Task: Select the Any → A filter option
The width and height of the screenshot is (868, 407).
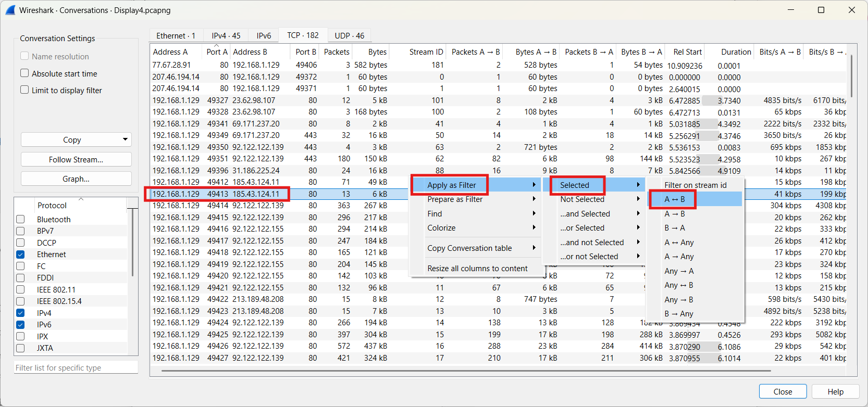Action: [x=695, y=271]
